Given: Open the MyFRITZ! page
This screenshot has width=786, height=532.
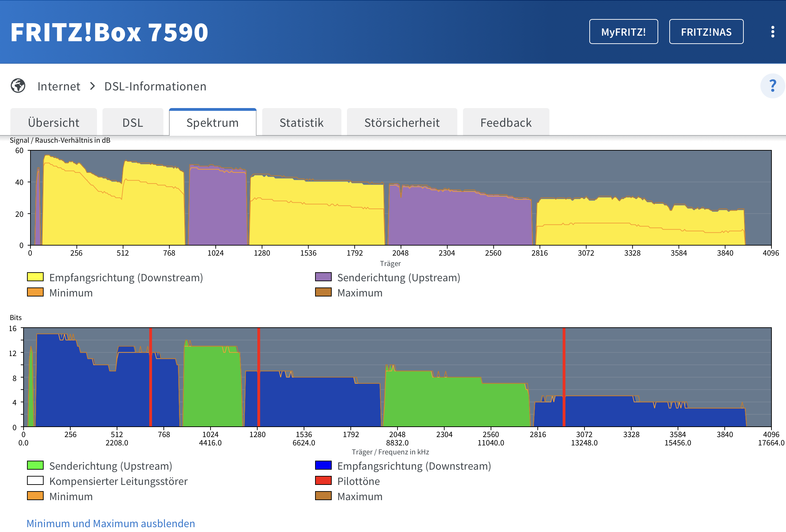Looking at the screenshot, I should pos(624,32).
